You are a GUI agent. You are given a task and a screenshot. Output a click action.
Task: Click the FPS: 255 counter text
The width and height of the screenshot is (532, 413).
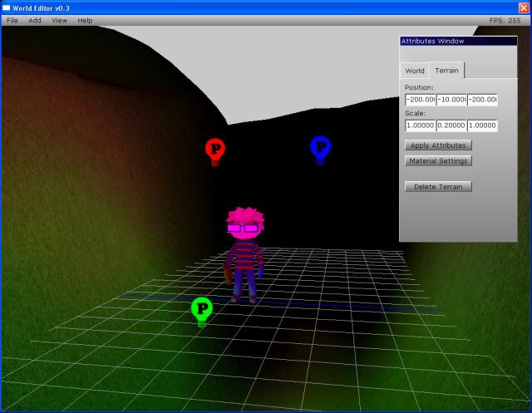pyautogui.click(x=505, y=20)
